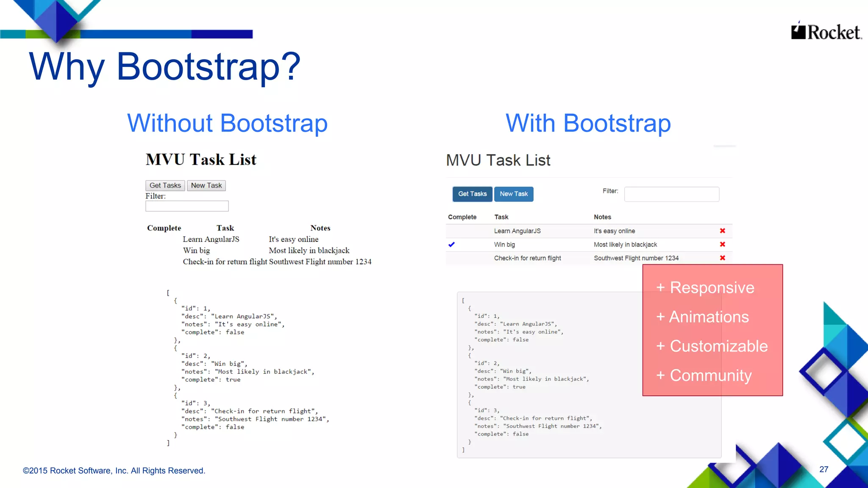The width and height of the screenshot is (868, 488).
Task: Select the Task column header in Bootstrap table
Action: click(x=501, y=217)
